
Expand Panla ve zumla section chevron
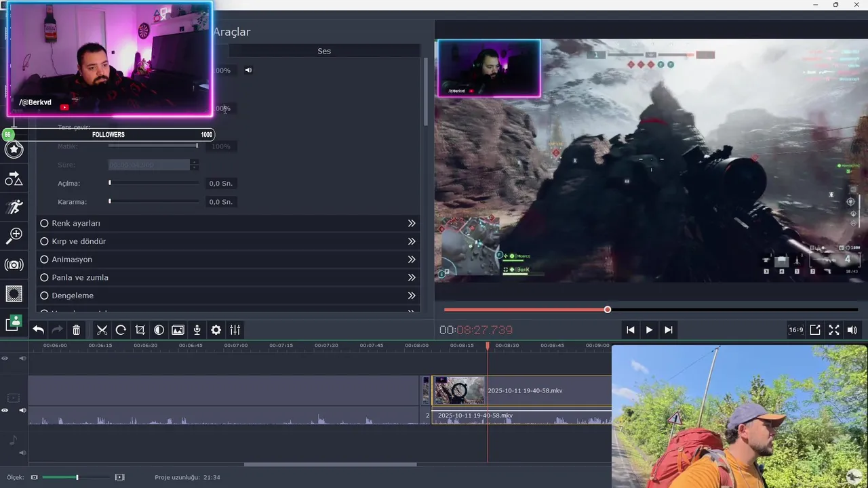click(x=412, y=277)
